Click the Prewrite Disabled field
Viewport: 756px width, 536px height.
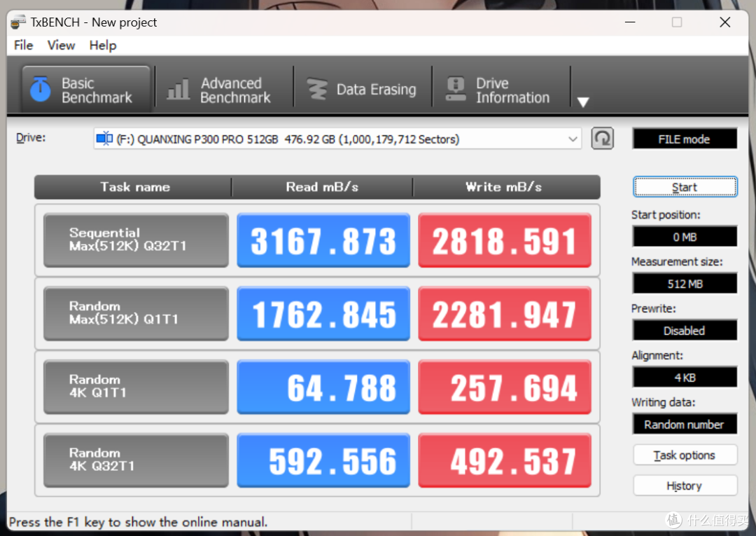[685, 331]
